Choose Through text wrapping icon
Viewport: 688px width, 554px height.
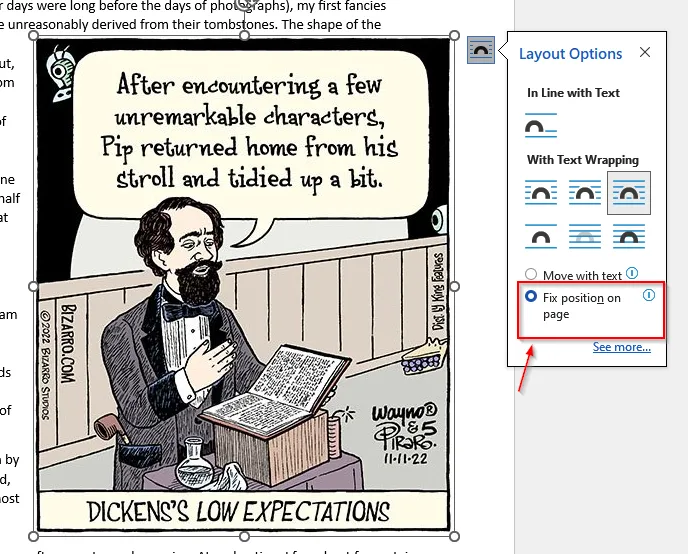click(629, 193)
